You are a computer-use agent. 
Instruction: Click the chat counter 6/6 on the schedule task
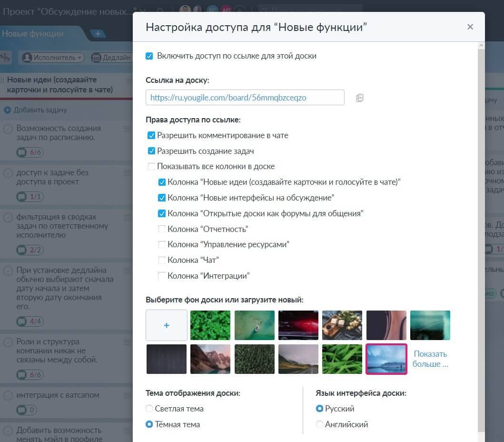pyautogui.click(x=30, y=152)
